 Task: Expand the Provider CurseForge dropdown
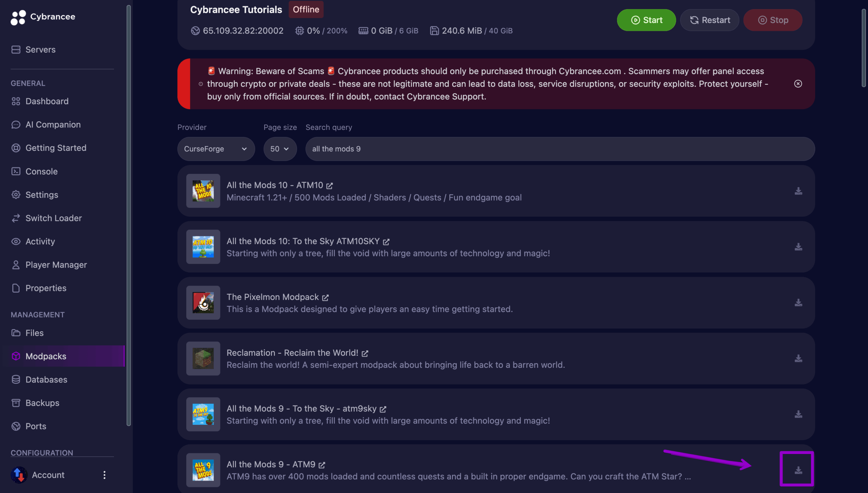point(216,149)
